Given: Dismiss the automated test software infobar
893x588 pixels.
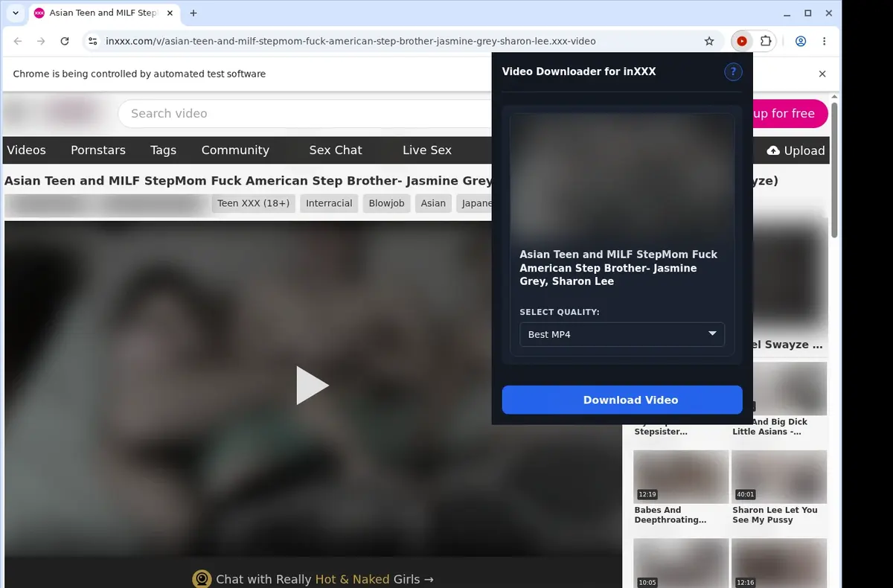Looking at the screenshot, I should click(x=822, y=74).
